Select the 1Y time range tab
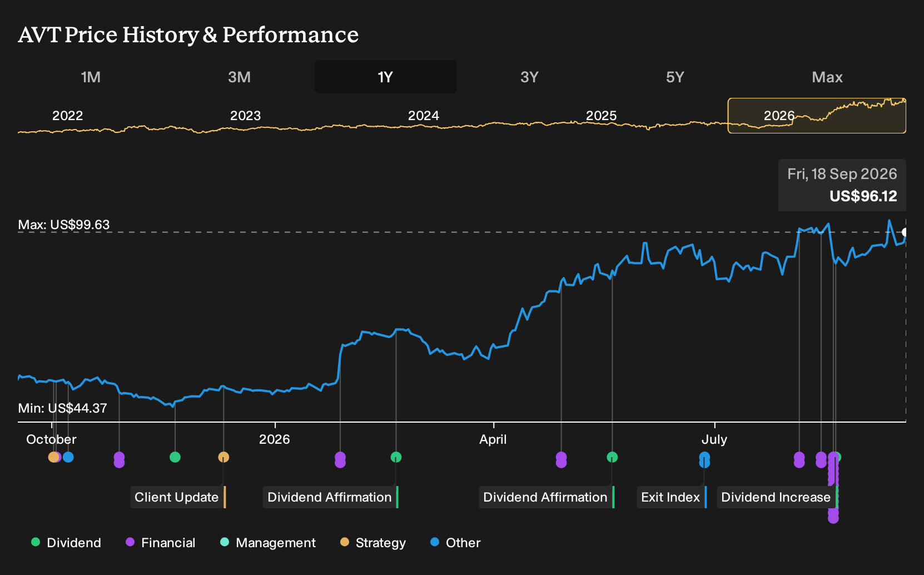This screenshot has width=924, height=575. 386,77
